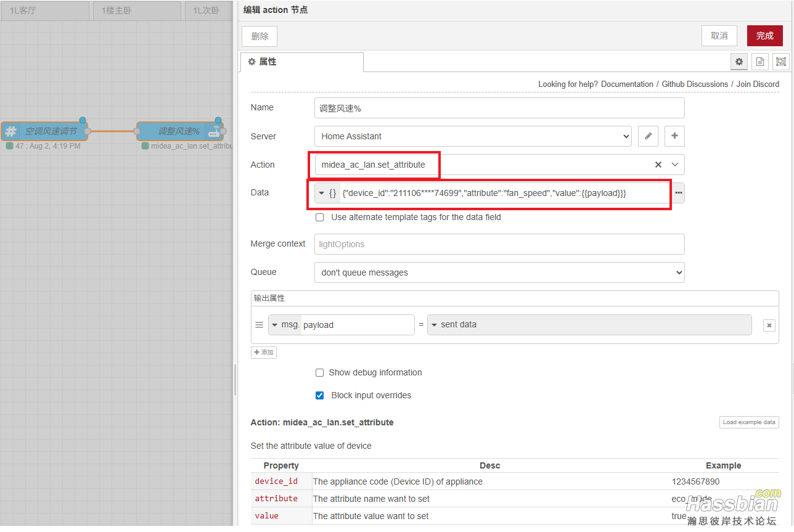Expand Data editor with ellipsis icon
The height and width of the screenshot is (532, 794).
point(679,193)
